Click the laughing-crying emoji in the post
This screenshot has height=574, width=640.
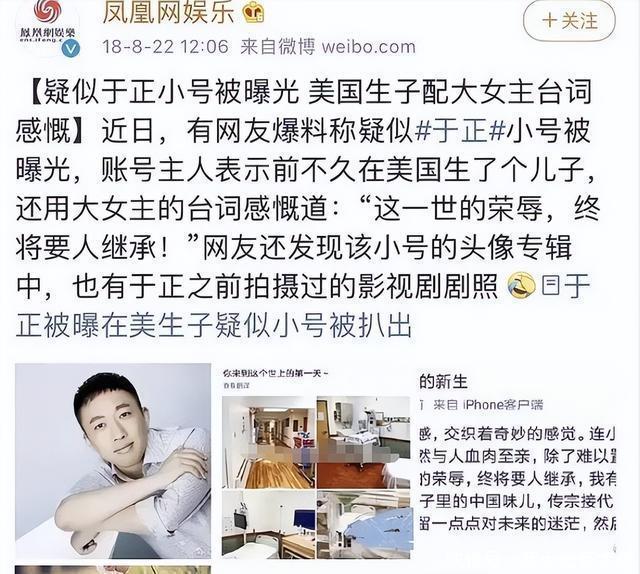tap(521, 286)
